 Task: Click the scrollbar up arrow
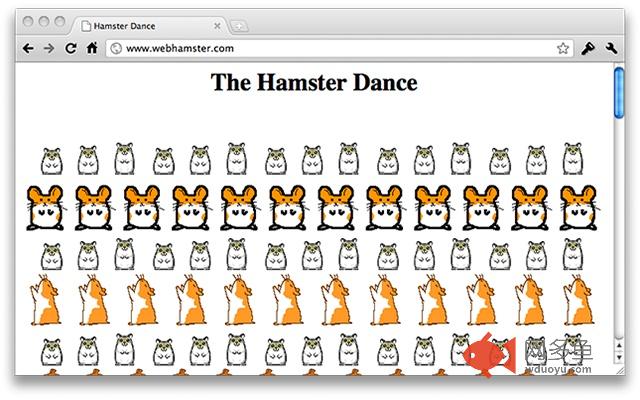coord(619,346)
